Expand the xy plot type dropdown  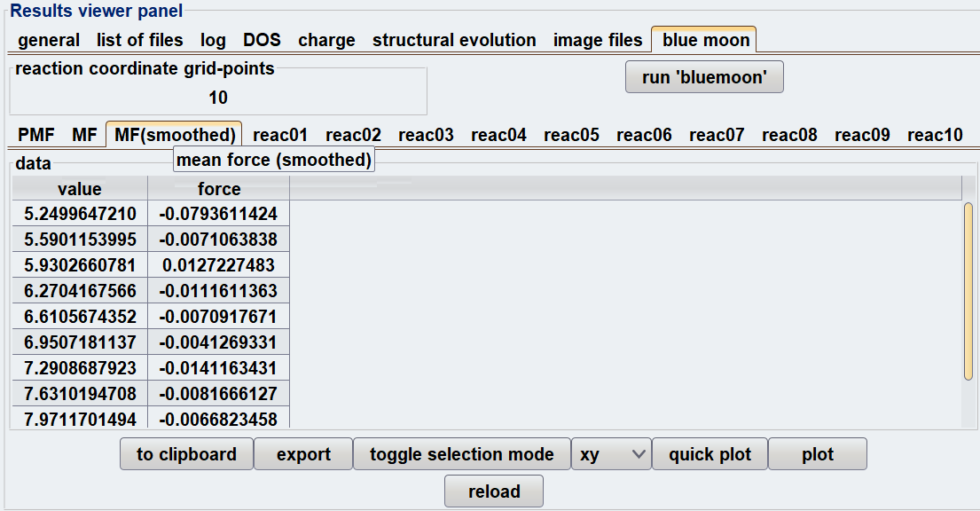612,454
